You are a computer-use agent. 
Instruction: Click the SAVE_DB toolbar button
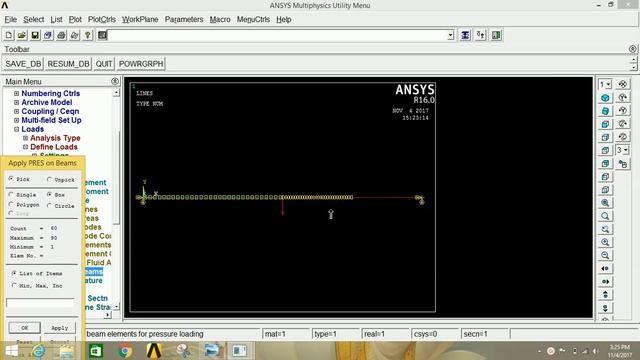point(23,64)
